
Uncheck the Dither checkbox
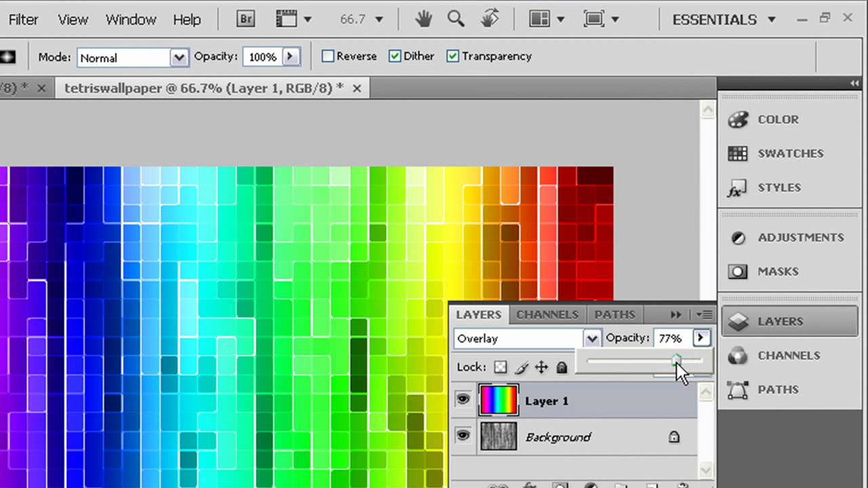click(395, 56)
